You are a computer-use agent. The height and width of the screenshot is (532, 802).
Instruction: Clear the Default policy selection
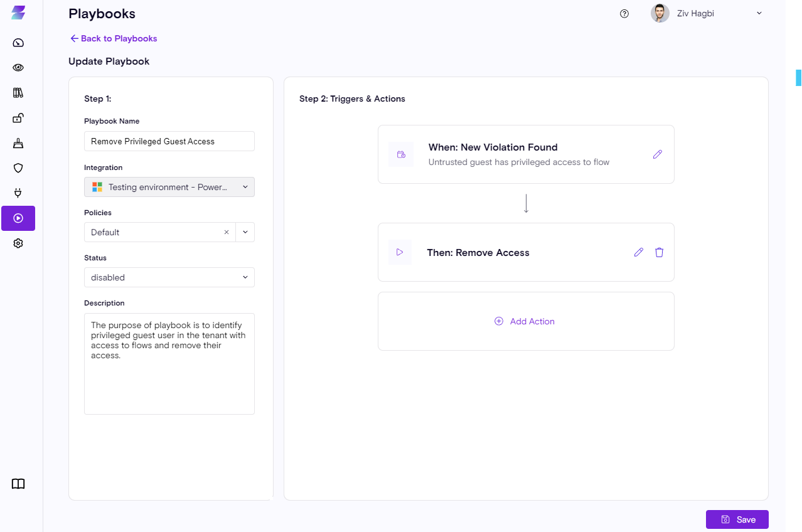(x=227, y=232)
